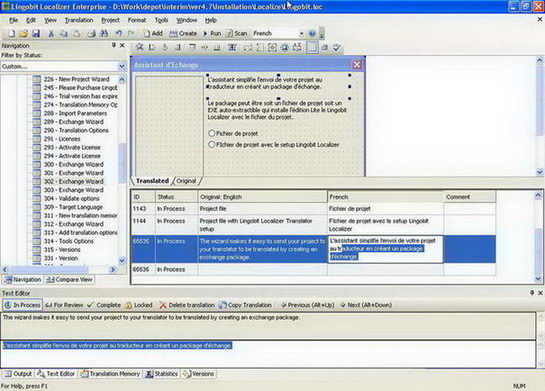This screenshot has height=391, width=545.
Task: Click the Create localized files button
Action: [183, 33]
